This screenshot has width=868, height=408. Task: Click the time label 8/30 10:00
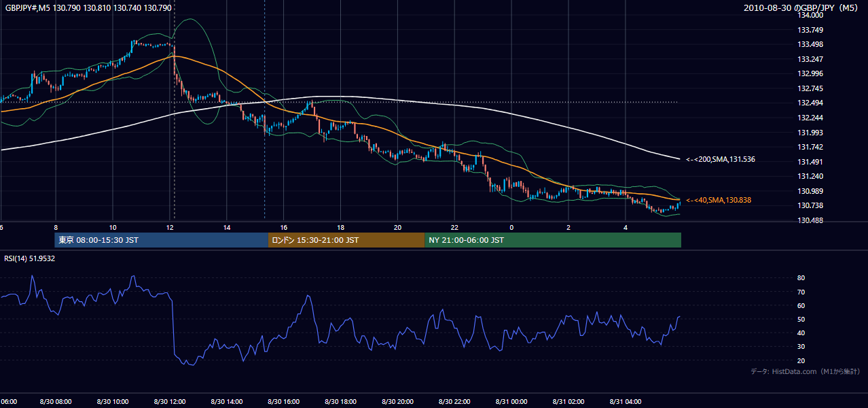[113, 401]
